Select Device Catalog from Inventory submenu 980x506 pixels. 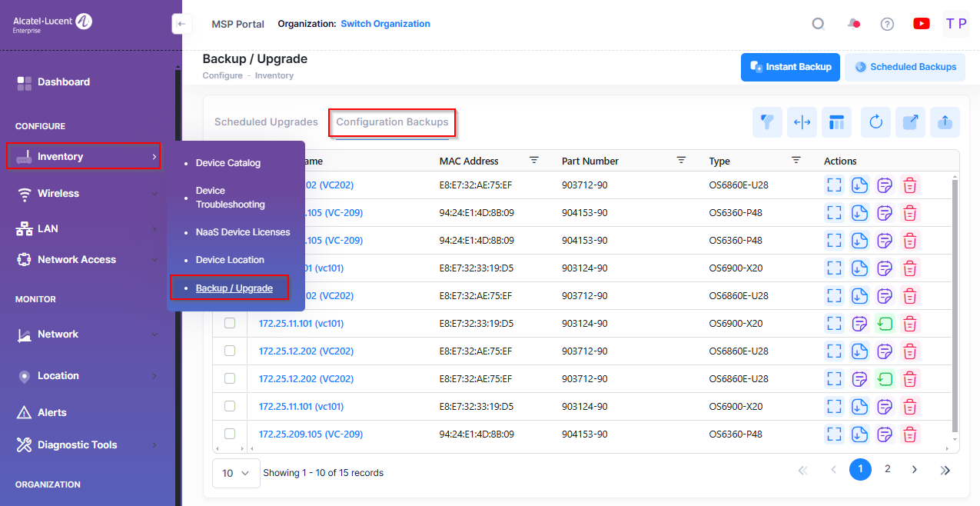coord(228,163)
